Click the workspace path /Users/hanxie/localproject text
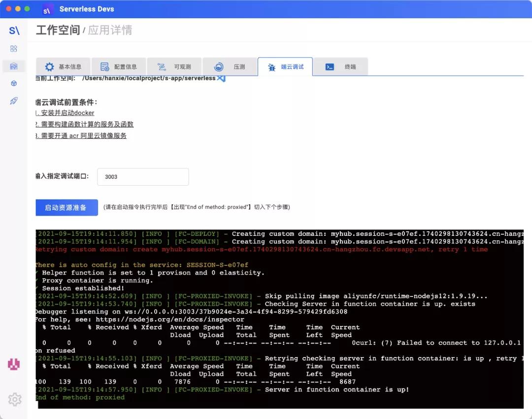This screenshot has height=419, width=532. coord(149,78)
